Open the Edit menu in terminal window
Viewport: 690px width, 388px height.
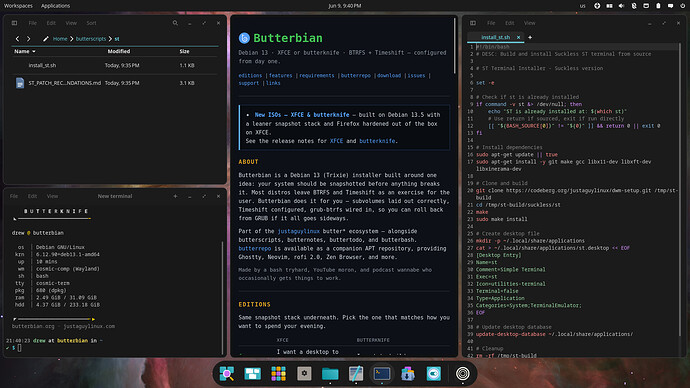[33, 196]
